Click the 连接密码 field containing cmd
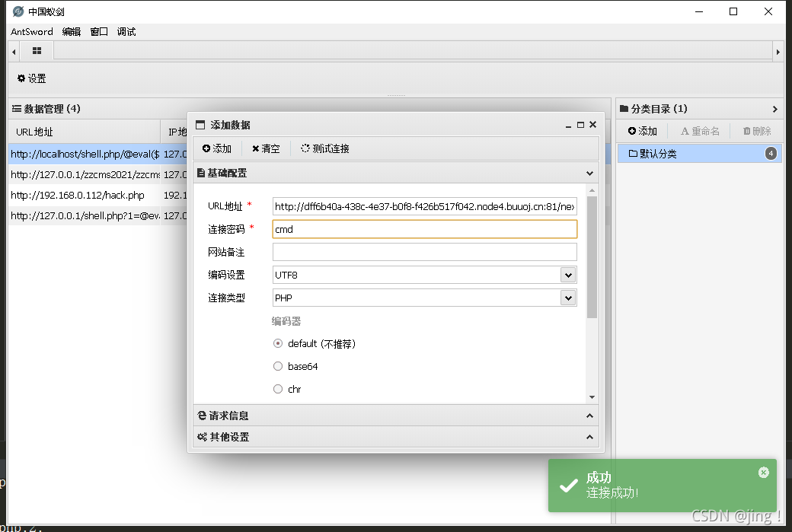 tap(425, 229)
